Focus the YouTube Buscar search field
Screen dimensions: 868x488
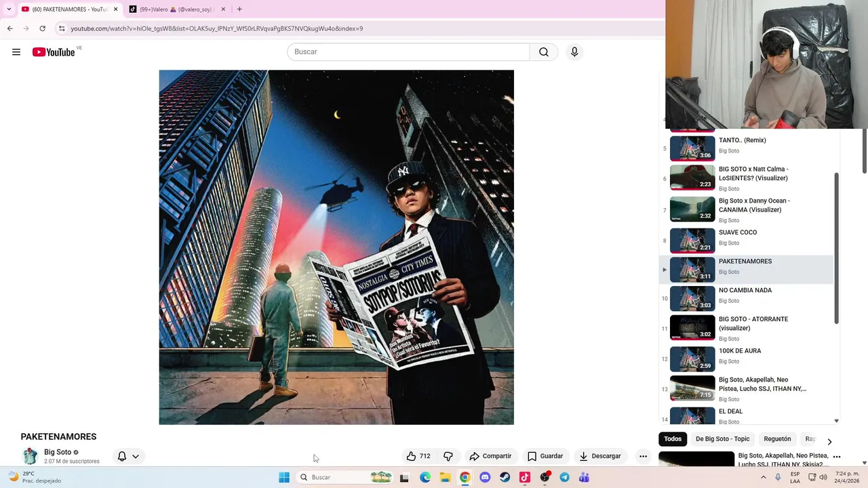tap(408, 52)
